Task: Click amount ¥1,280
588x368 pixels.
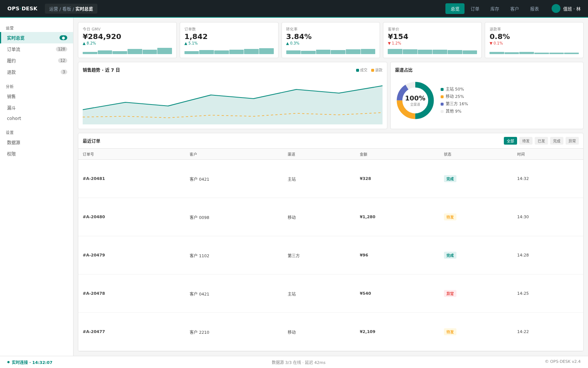Action: point(367,217)
